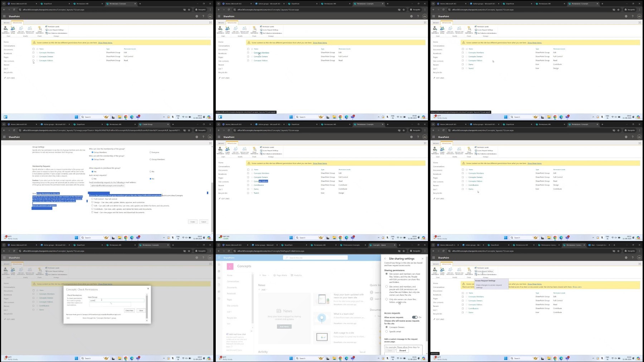Dismiss the Add real-time chat card
The image size is (644, 362).
pos(251,331)
